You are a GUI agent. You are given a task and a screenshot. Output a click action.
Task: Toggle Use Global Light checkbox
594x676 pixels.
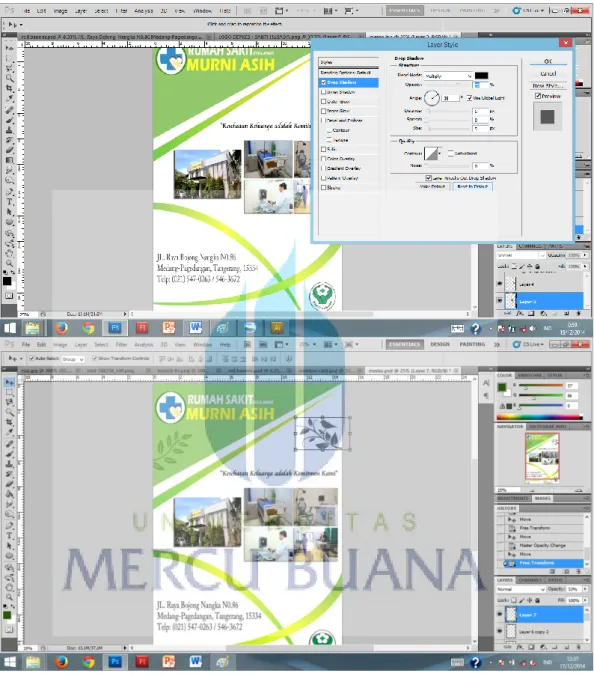tap(469, 98)
